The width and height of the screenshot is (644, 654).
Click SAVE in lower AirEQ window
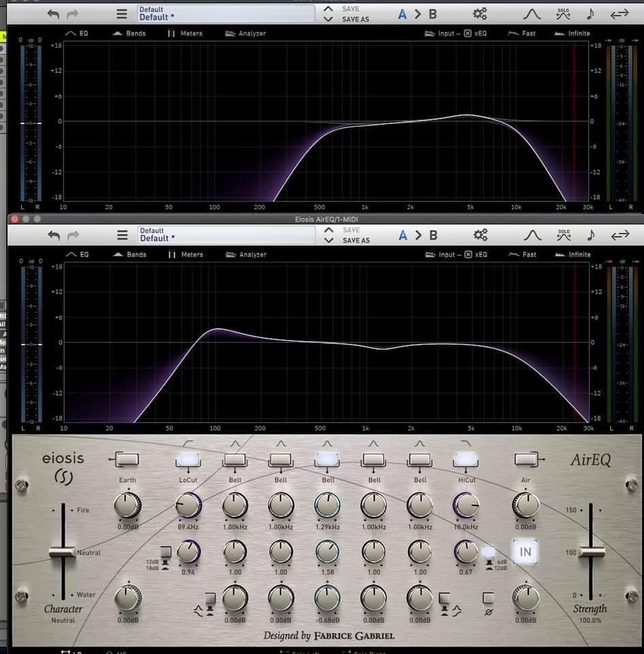[x=351, y=230]
